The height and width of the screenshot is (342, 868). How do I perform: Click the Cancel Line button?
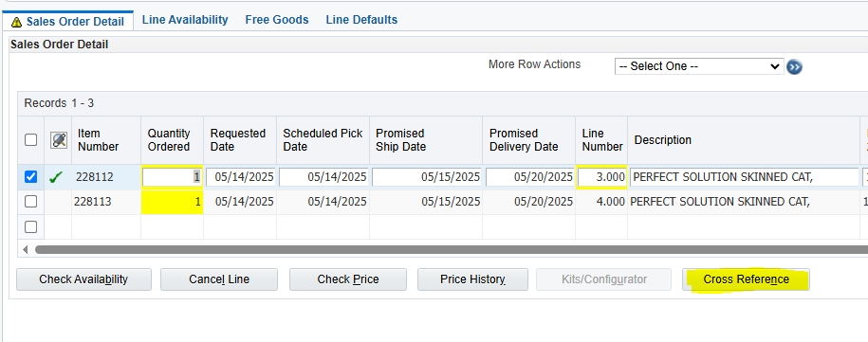click(x=219, y=279)
